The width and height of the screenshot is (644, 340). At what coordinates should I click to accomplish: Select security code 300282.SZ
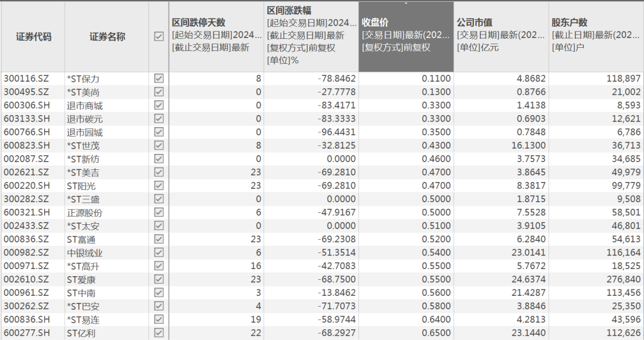click(x=26, y=199)
